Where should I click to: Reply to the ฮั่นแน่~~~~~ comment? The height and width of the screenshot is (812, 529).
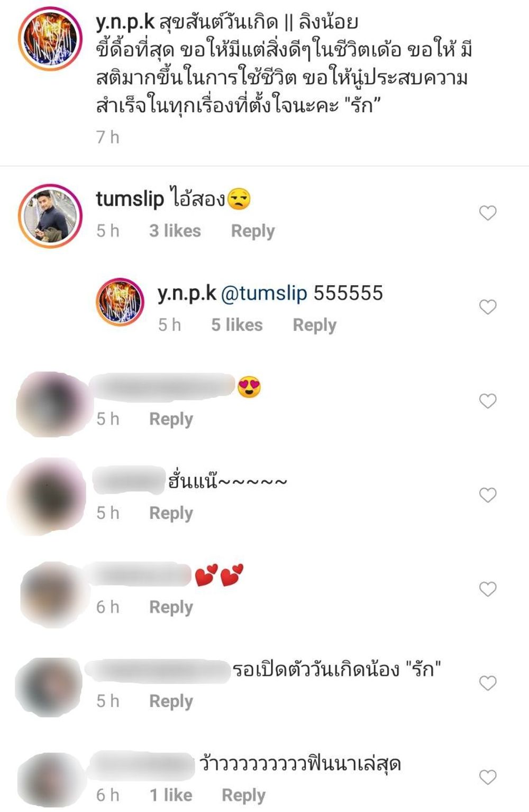click(171, 513)
